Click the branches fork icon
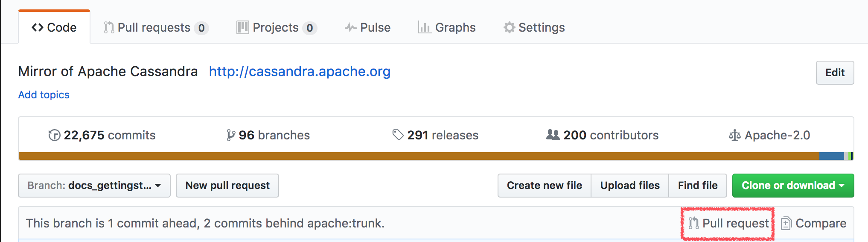 coord(230,135)
